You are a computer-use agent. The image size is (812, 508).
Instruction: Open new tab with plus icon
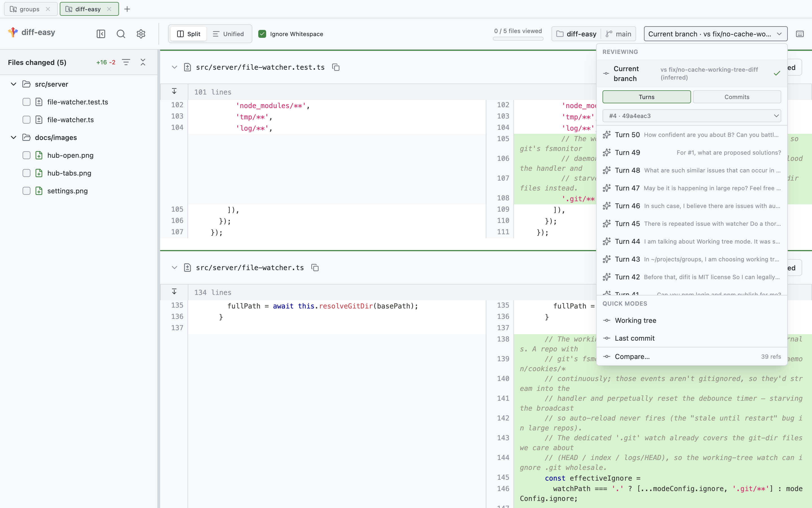[127, 9]
